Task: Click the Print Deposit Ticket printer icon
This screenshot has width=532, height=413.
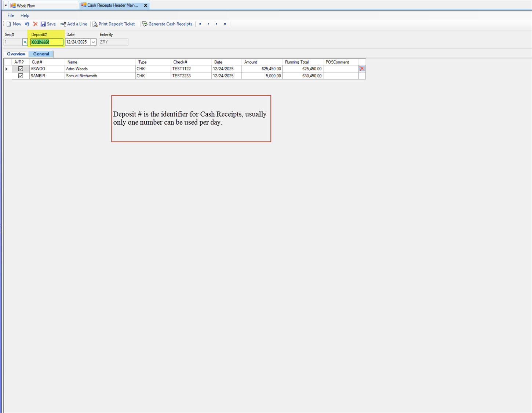Action: point(95,24)
